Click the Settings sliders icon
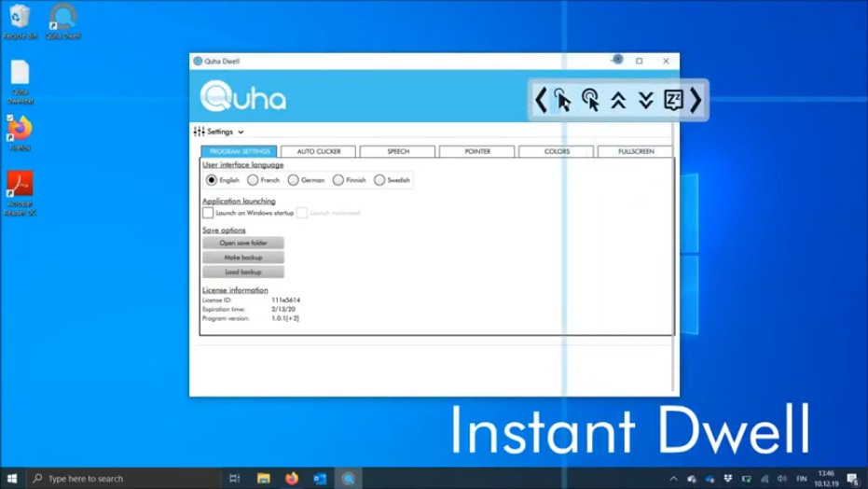The width and height of the screenshot is (868, 489). [x=199, y=132]
